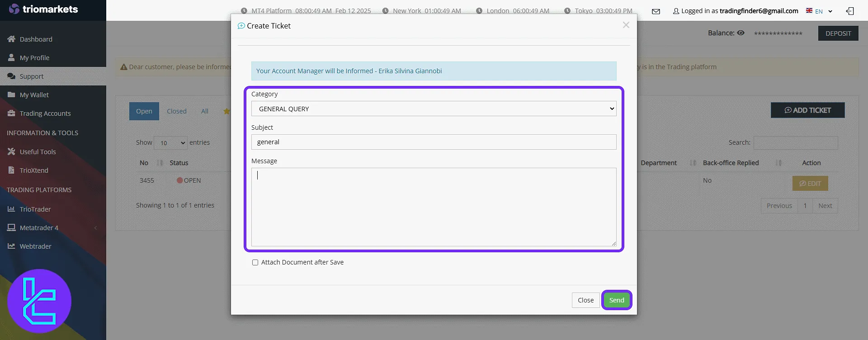The image size is (868, 340).
Task: Sort by Back-office Replied column
Action: [x=741, y=163]
